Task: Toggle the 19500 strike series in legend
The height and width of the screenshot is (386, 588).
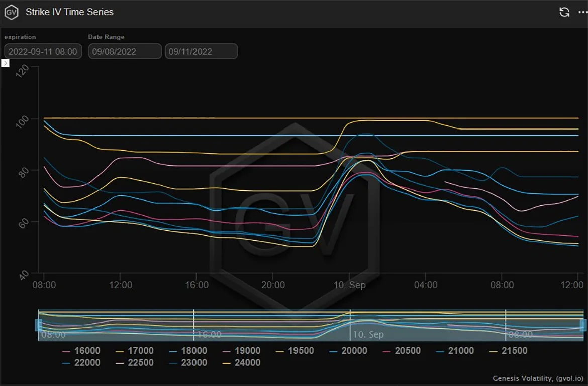Action: (295, 351)
